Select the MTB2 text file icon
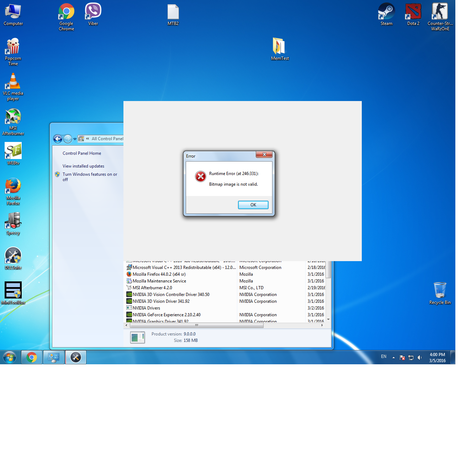 173,15
